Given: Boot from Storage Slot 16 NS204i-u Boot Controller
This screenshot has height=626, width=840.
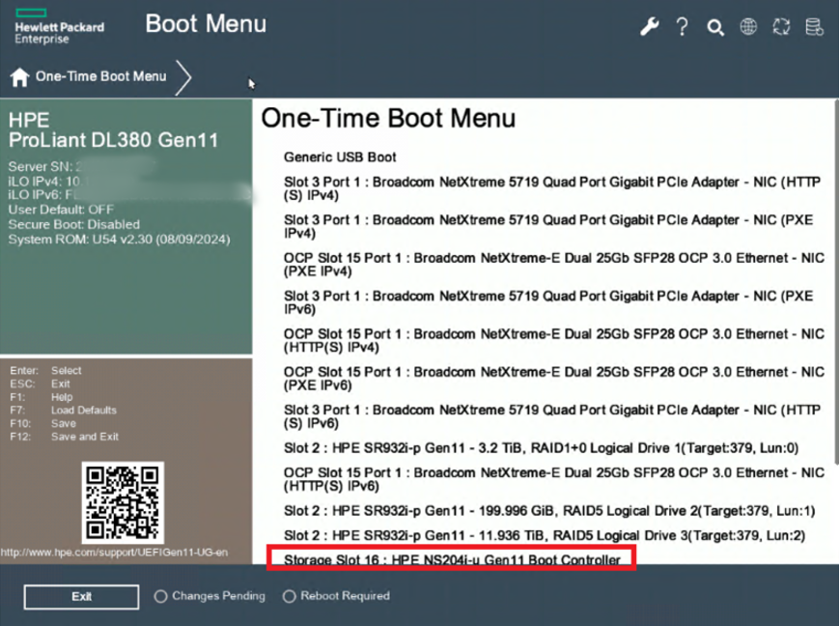Looking at the screenshot, I should (x=452, y=560).
